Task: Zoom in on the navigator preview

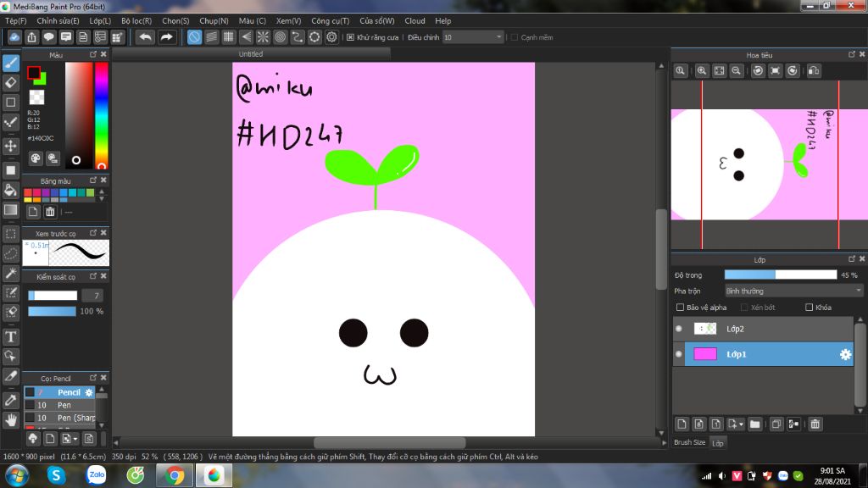Action: [701, 71]
